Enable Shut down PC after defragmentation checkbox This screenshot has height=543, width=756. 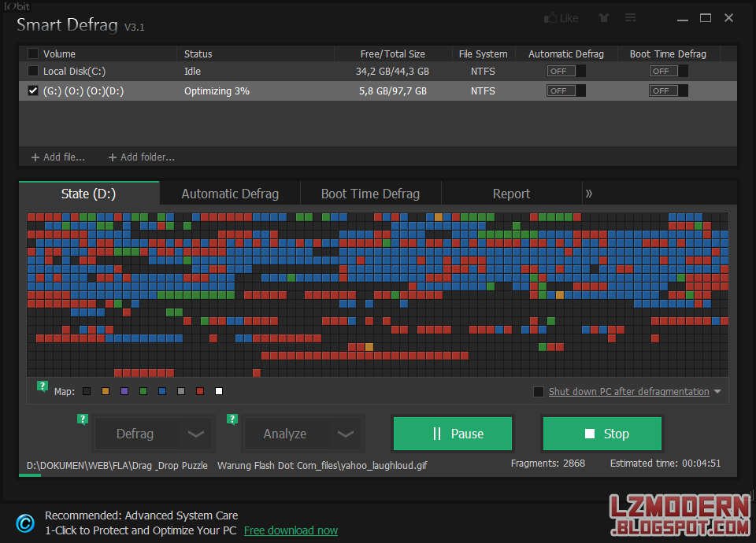539,392
